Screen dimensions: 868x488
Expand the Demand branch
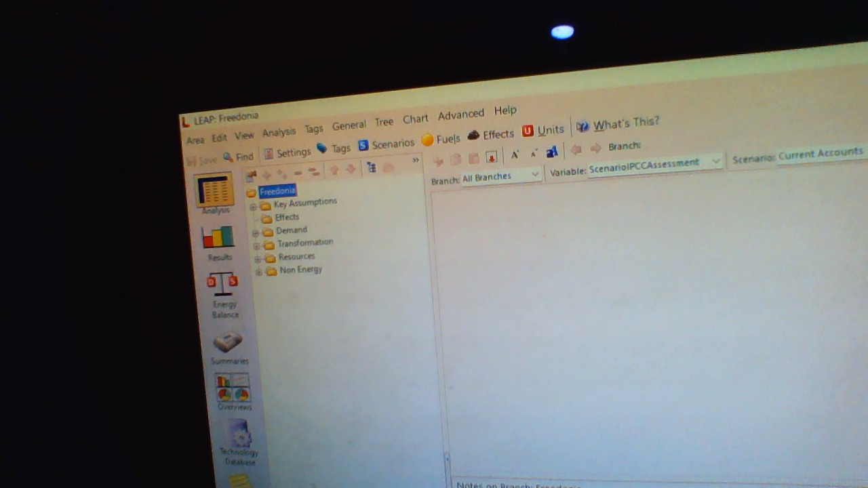[255, 233]
